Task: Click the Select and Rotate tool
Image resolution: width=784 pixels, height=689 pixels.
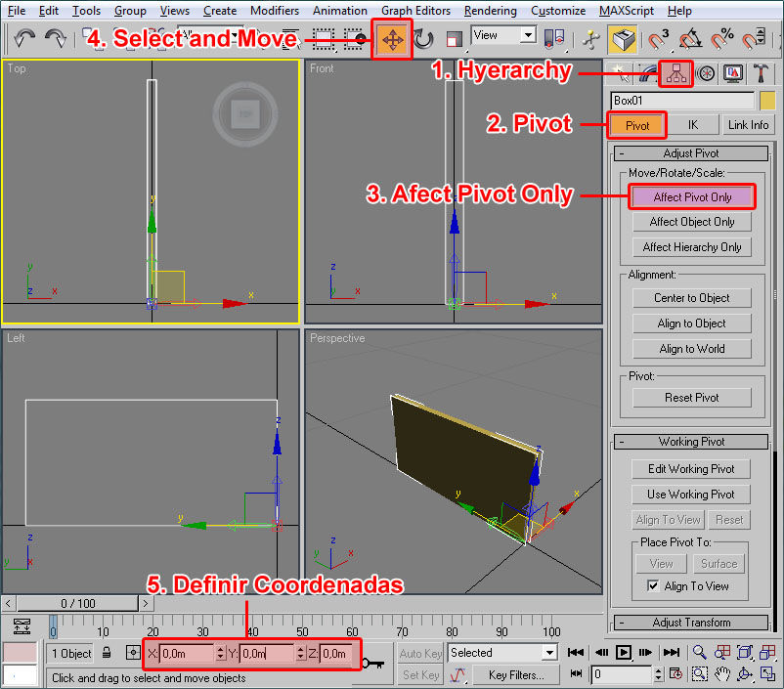Action: click(x=423, y=40)
